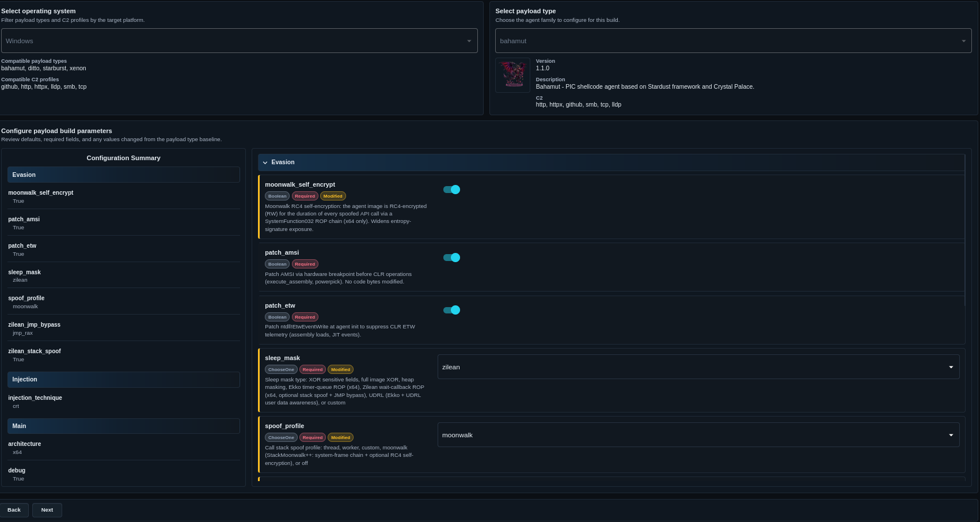The width and height of the screenshot is (980, 522).
Task: Select spoof_profile in the Configuration Summary
Action: [x=26, y=298]
